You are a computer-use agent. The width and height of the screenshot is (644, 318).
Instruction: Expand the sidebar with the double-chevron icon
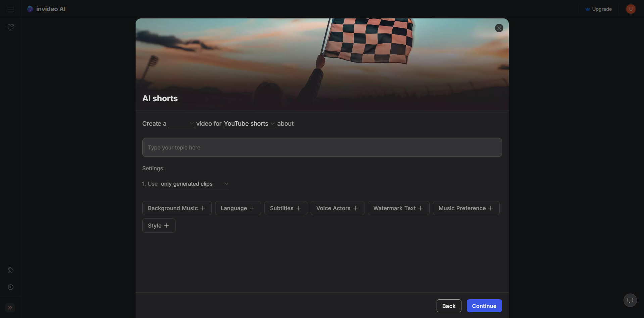[x=10, y=307]
